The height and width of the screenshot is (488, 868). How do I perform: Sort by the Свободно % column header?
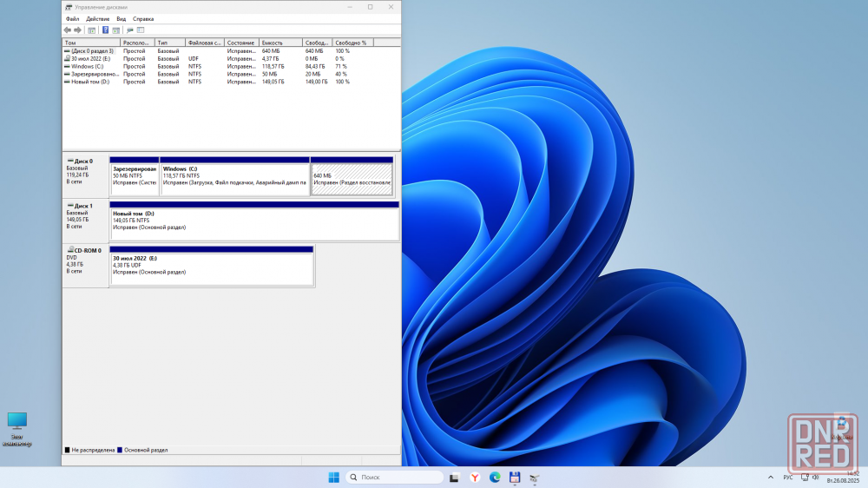352,43
